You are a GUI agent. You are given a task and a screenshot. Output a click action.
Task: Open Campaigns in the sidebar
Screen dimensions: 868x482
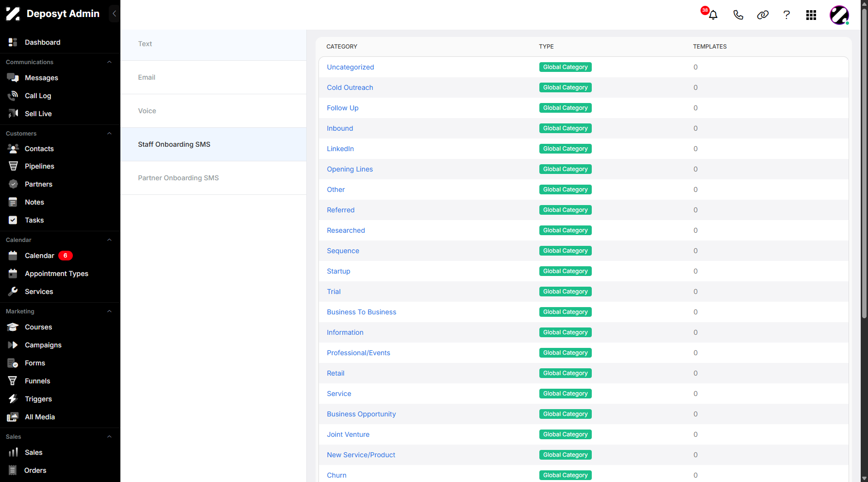pos(43,345)
